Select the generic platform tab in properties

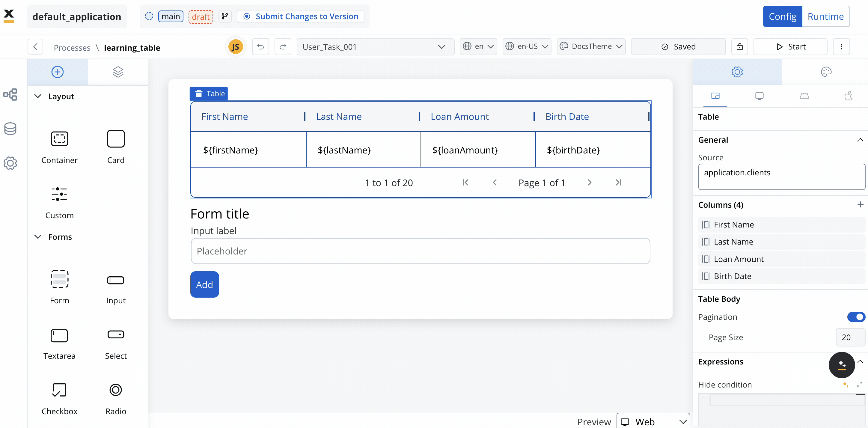tap(715, 96)
